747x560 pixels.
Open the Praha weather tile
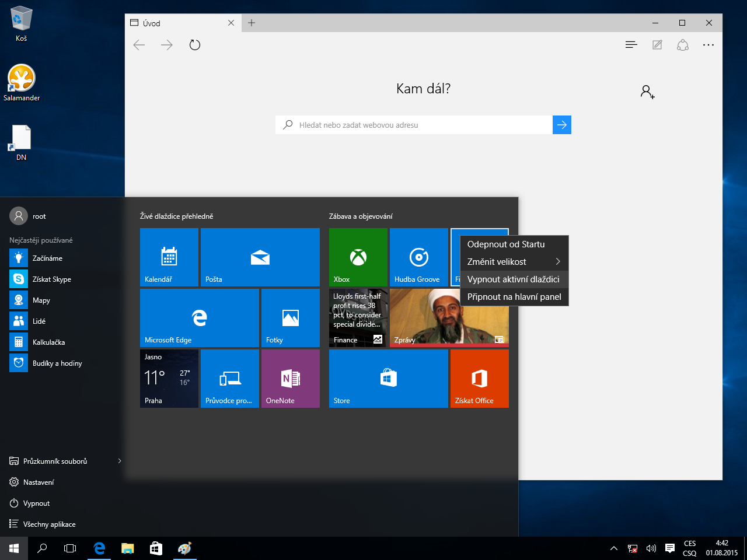169,379
